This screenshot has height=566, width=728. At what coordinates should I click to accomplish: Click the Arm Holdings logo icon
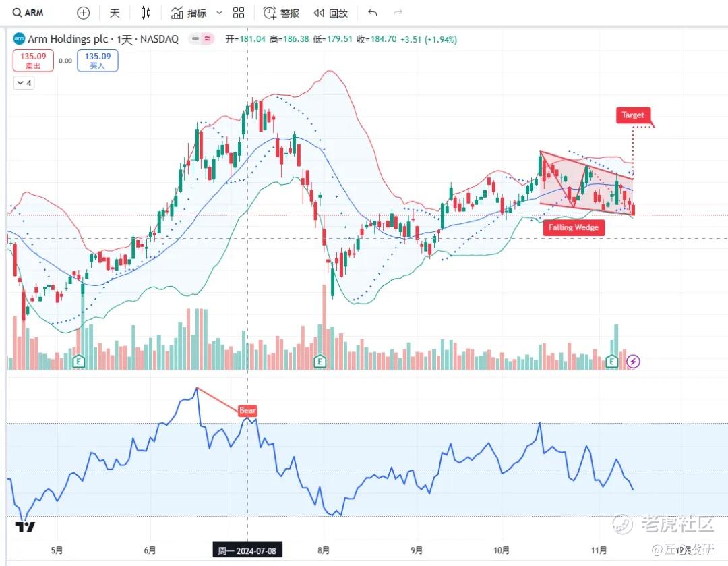tap(19, 38)
